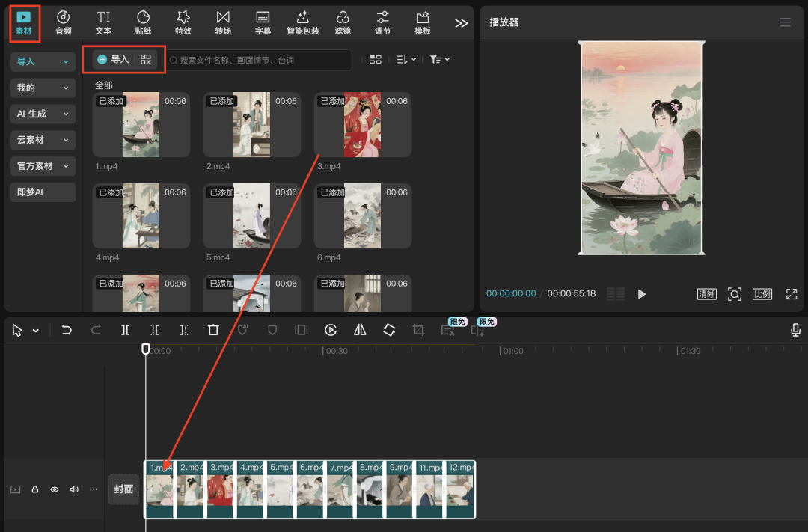Select the split clip tool
Image resolution: width=808 pixels, height=532 pixels.
coord(126,330)
